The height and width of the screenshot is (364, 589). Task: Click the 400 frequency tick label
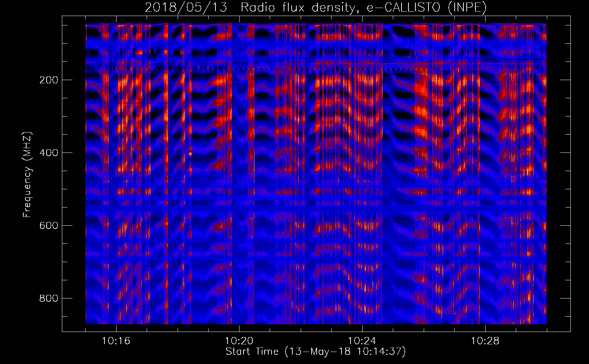(49, 153)
